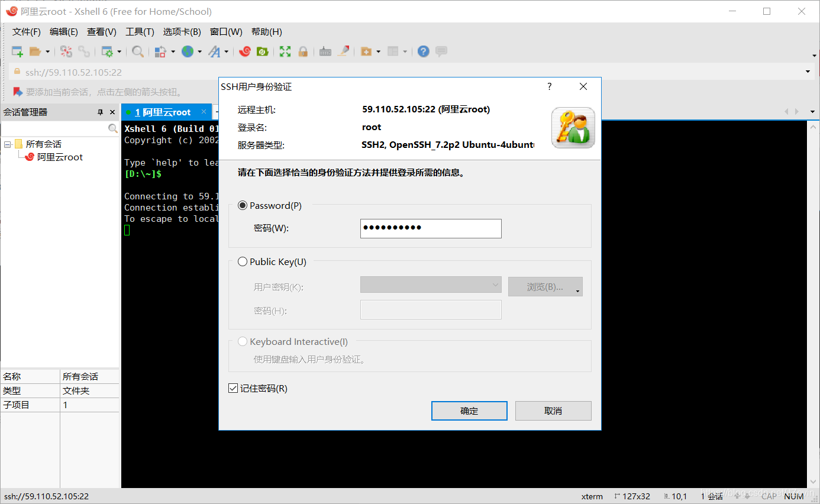Click the bookmark arrow add-session icon
The width and height of the screenshot is (820, 504).
(x=18, y=92)
